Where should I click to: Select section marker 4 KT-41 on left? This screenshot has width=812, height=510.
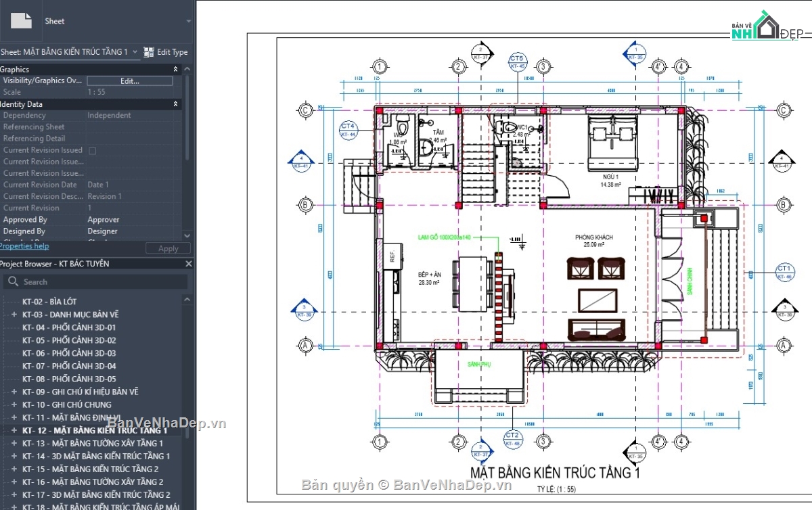[x=301, y=160]
